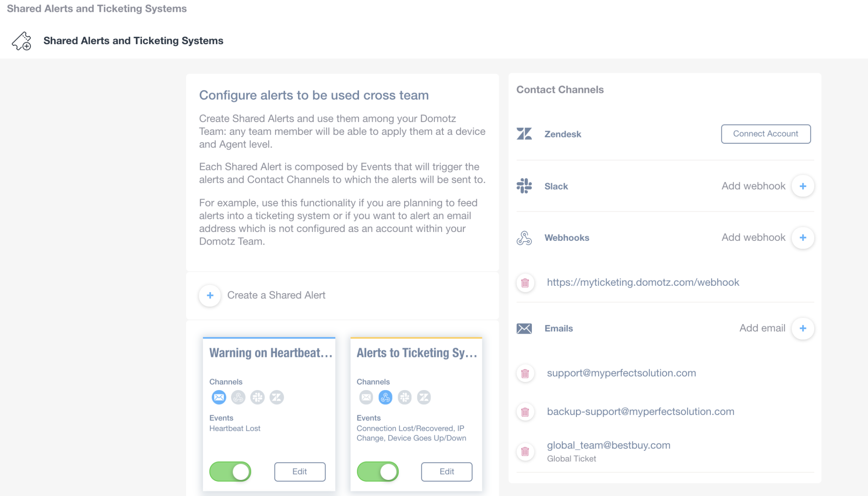Screen dimensions: 868x496
Task: Add an email with plus button
Action: [803, 328]
